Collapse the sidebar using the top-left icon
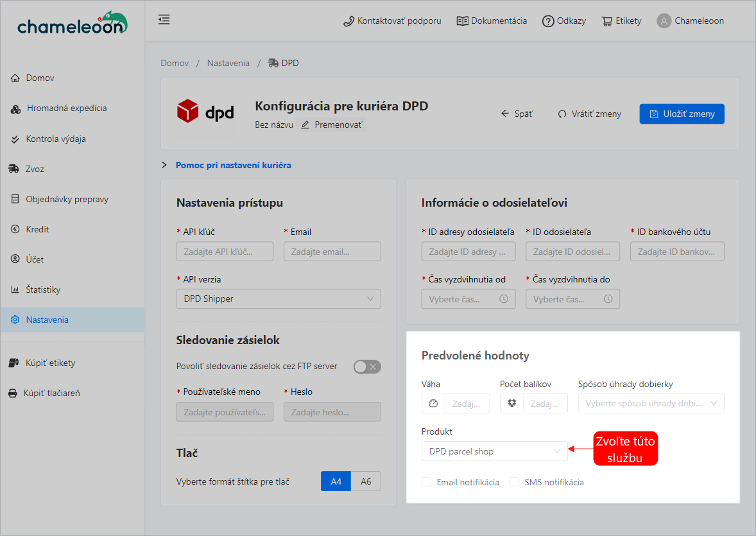Screen dimensions: 756x536 pyautogui.click(x=164, y=20)
